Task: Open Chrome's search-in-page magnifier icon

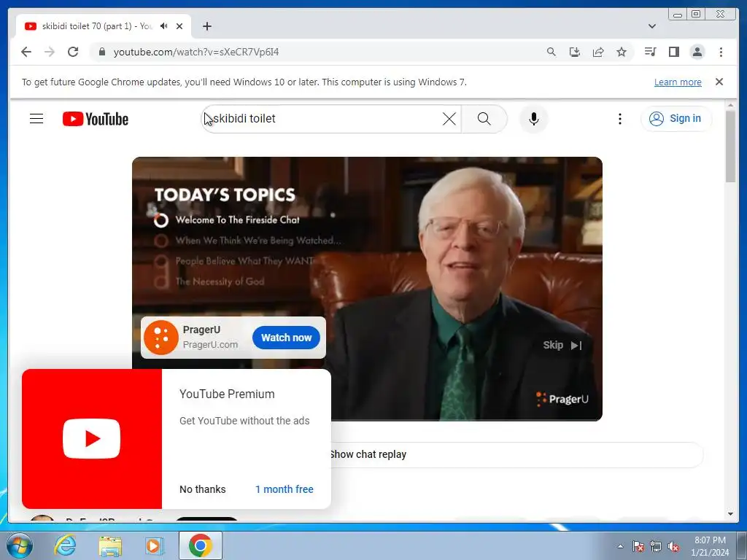Action: point(551,52)
